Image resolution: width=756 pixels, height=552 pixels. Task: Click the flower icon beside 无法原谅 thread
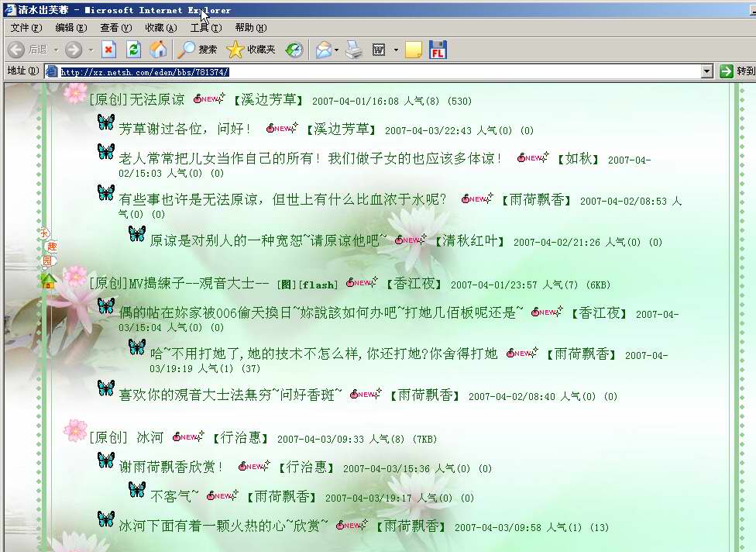[75, 92]
